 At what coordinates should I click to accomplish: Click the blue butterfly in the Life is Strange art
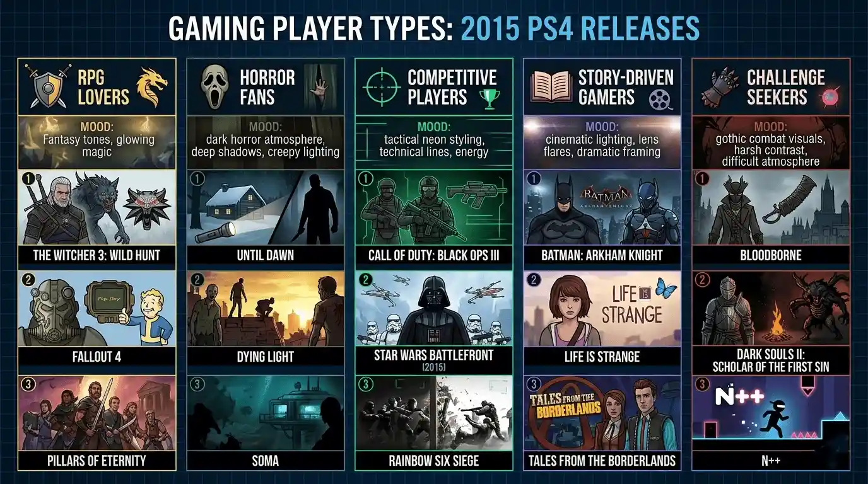(x=665, y=288)
